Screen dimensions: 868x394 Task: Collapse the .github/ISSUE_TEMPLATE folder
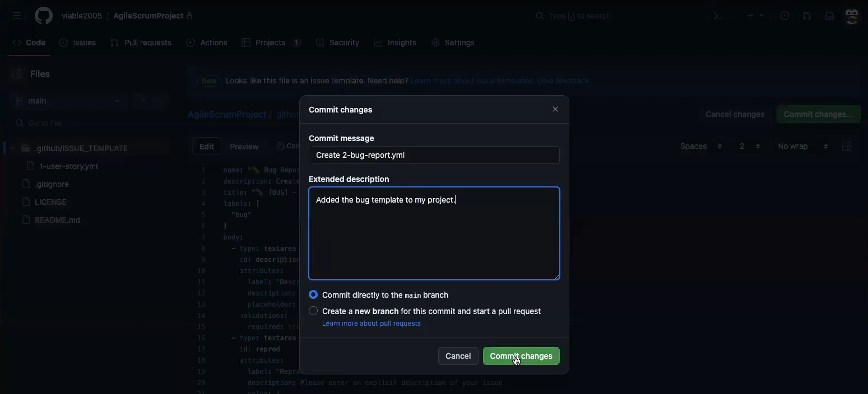coord(12,148)
